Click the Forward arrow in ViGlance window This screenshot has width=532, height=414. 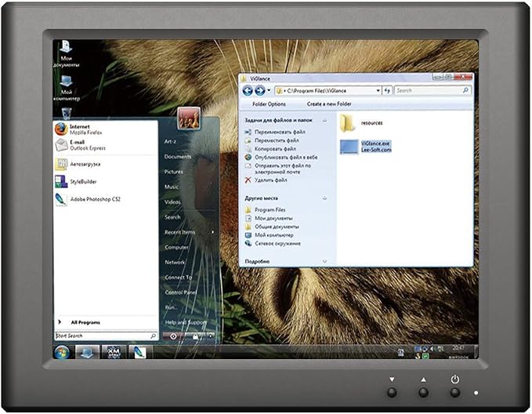[x=260, y=91]
